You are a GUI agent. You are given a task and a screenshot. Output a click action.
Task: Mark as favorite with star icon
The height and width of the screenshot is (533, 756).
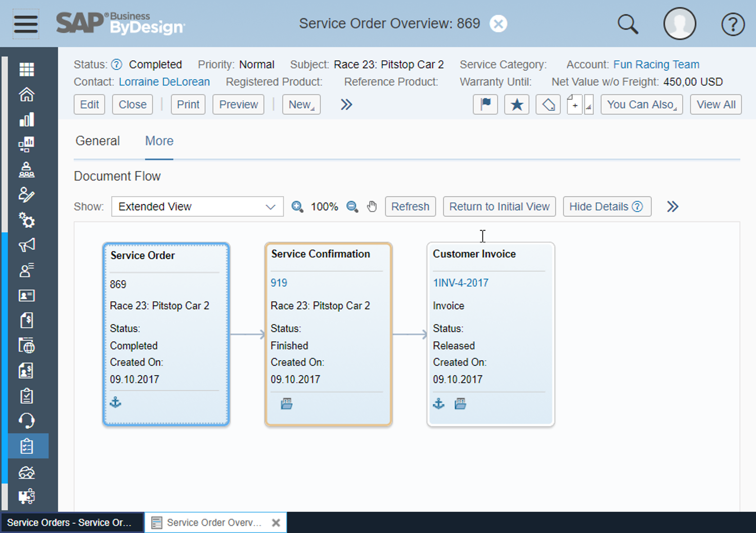(x=517, y=104)
